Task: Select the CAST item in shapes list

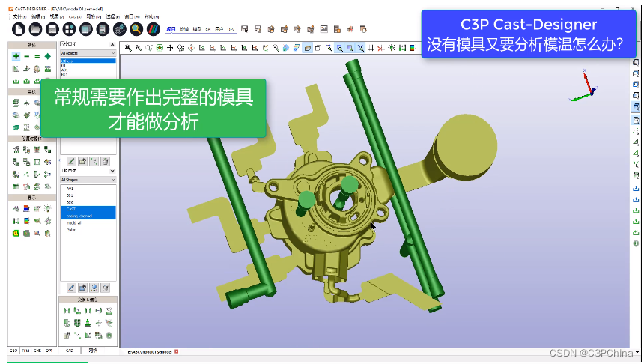Action: [88, 209]
